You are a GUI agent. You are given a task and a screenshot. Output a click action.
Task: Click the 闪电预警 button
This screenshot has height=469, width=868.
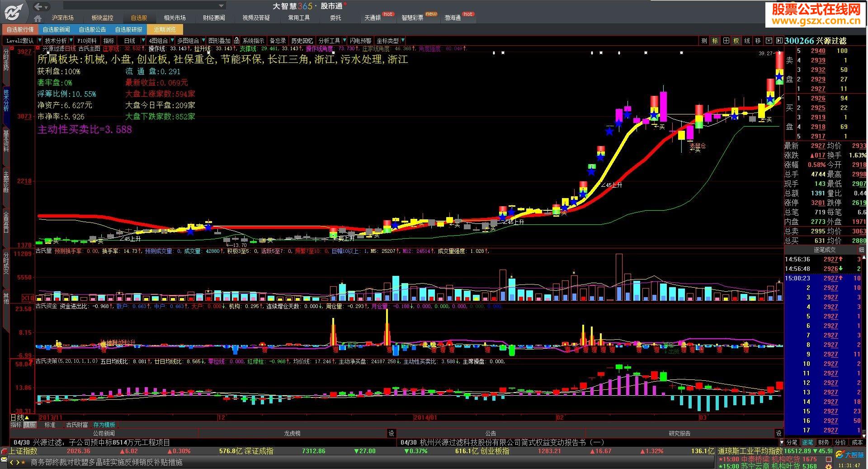click(360, 41)
